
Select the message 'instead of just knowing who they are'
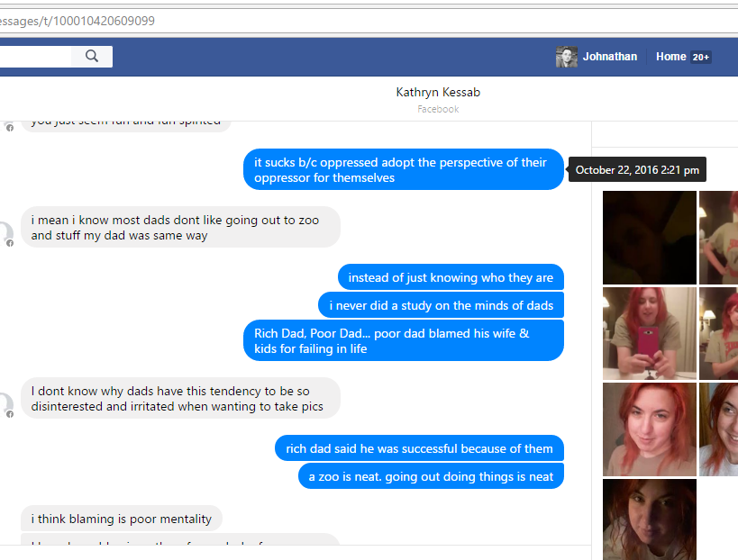[x=451, y=277]
